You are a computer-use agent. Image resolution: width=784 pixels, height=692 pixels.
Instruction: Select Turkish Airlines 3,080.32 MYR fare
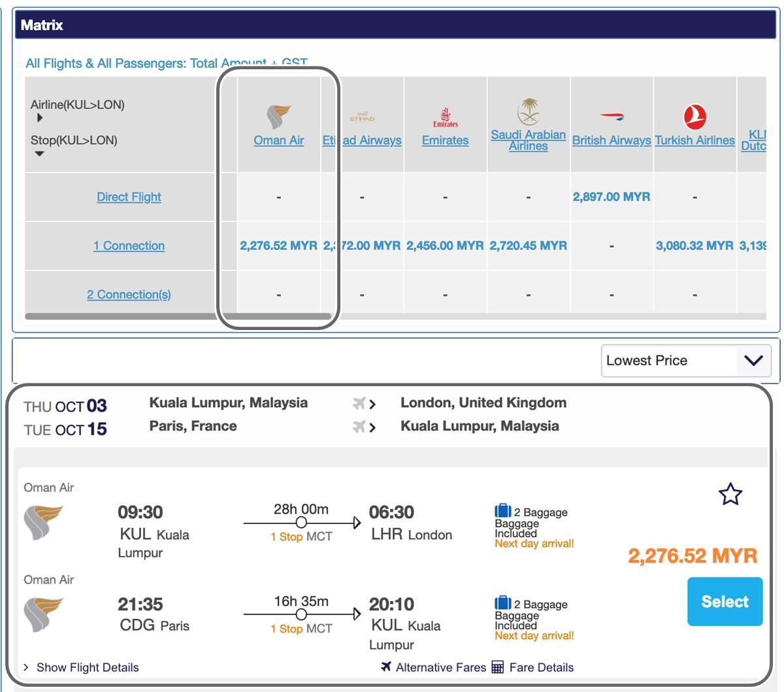coord(695,246)
